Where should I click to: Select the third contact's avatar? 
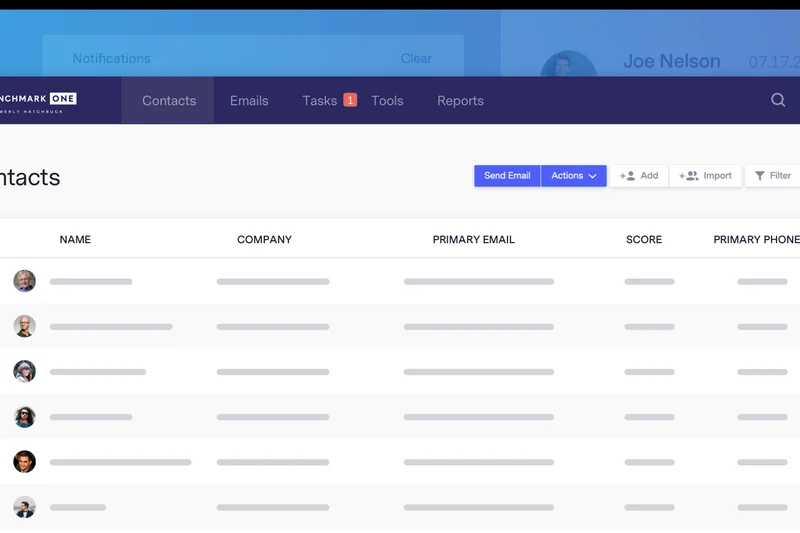25,371
